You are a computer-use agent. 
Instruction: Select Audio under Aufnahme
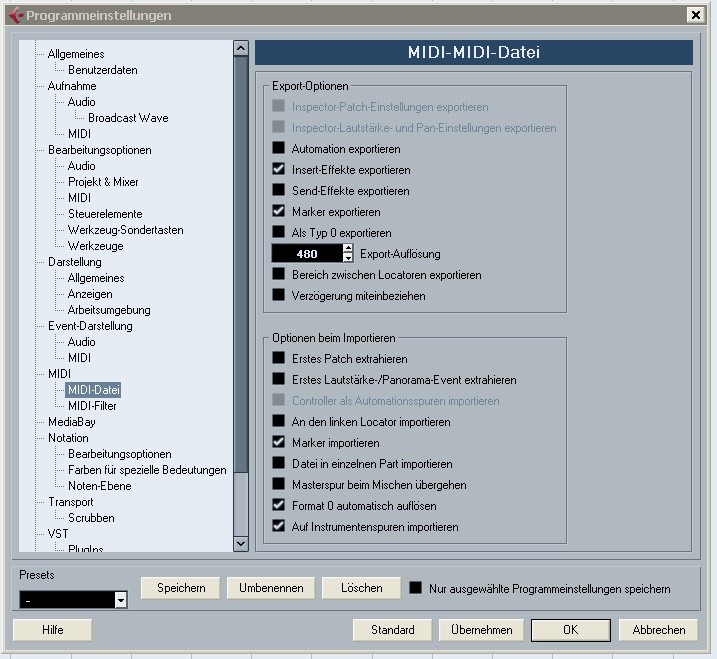coord(81,102)
